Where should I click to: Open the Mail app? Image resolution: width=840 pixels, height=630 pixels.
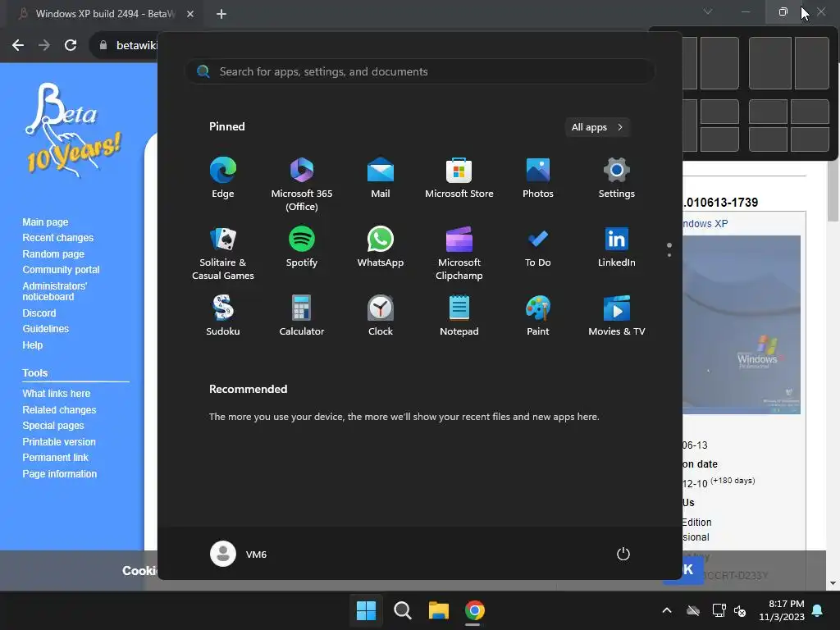[381, 178]
